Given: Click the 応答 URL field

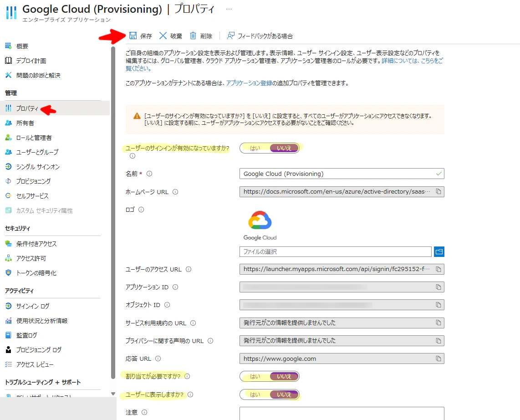Looking at the screenshot, I should (x=342, y=359).
